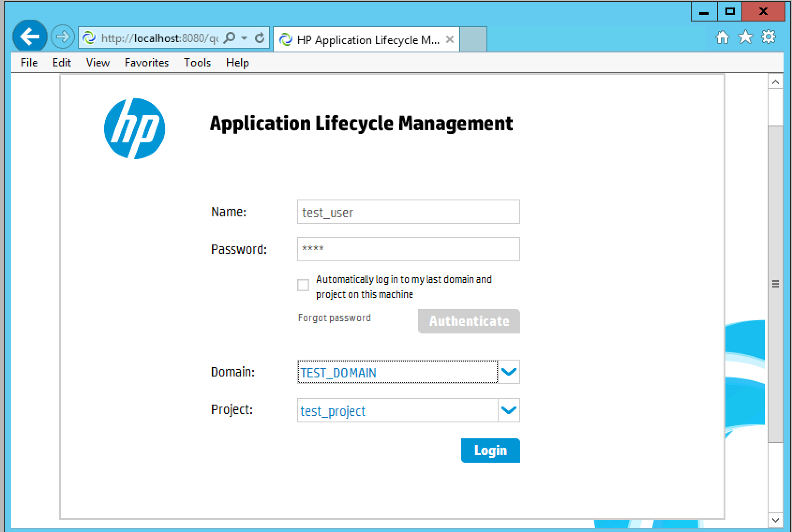Open the File menu
The image size is (792, 532).
pyautogui.click(x=29, y=63)
